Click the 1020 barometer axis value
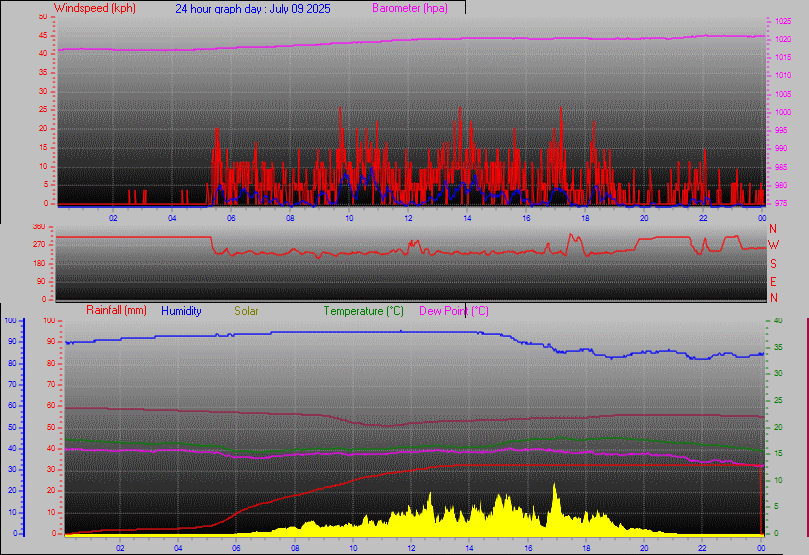The width and height of the screenshot is (809, 555). tap(783, 39)
